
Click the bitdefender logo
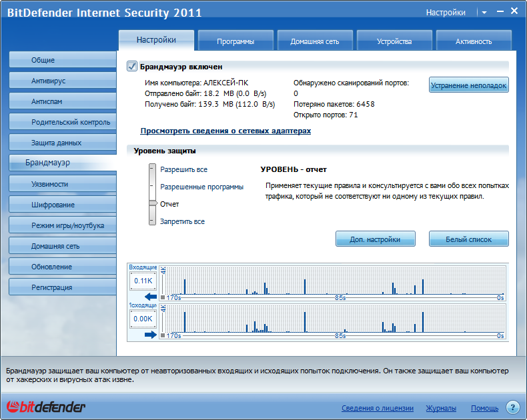click(x=46, y=407)
